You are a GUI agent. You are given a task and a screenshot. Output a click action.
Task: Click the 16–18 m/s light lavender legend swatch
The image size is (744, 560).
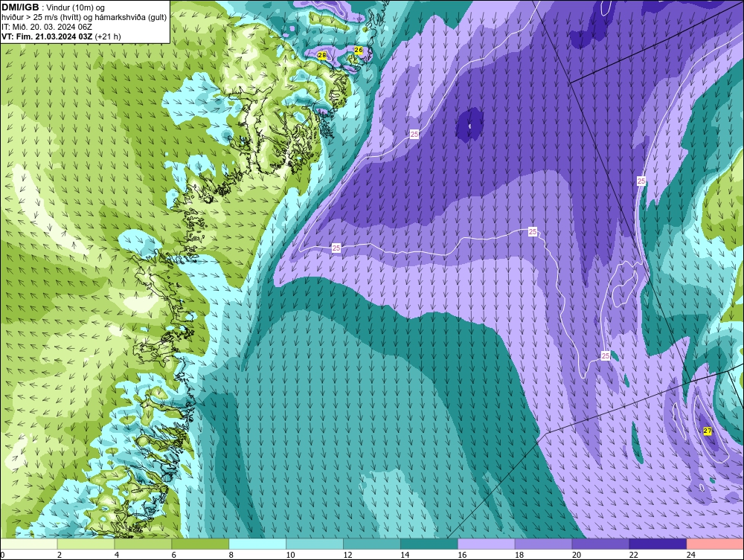click(486, 544)
